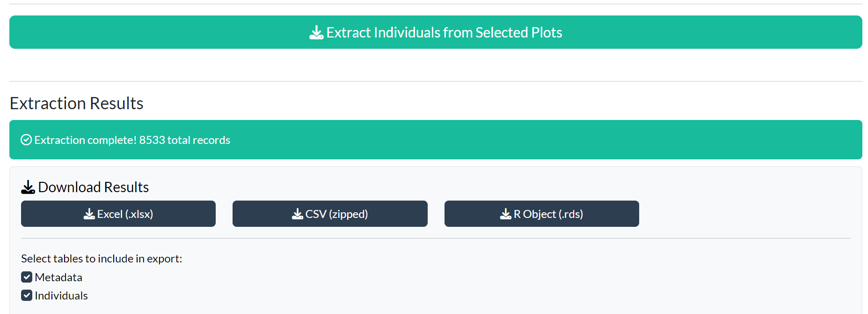Click the Extraction Results heading
Viewport: 868px width, 314px height.
pos(77,103)
